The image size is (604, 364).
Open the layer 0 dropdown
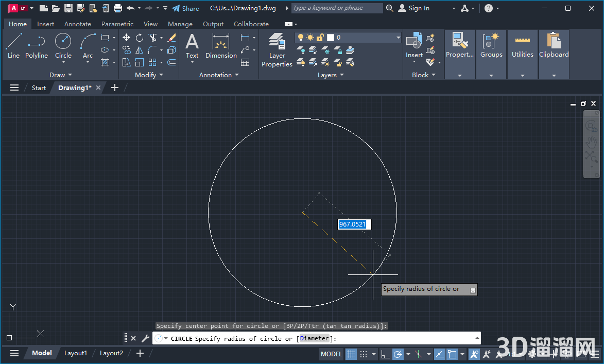tap(398, 38)
